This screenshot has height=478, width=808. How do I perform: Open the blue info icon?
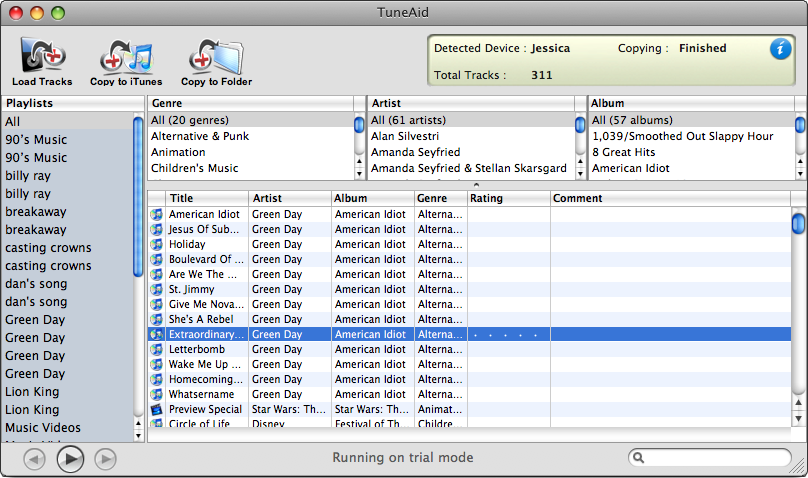pos(780,49)
